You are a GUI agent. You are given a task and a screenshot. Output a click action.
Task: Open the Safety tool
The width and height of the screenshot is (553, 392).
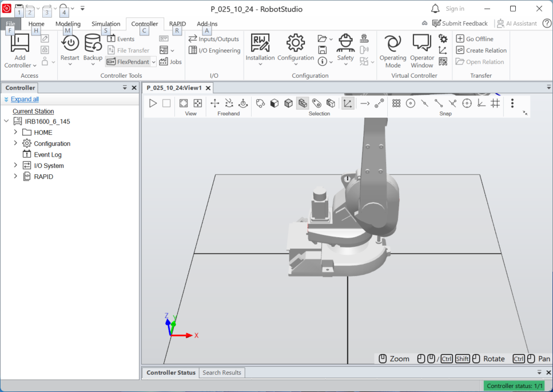pyautogui.click(x=345, y=43)
